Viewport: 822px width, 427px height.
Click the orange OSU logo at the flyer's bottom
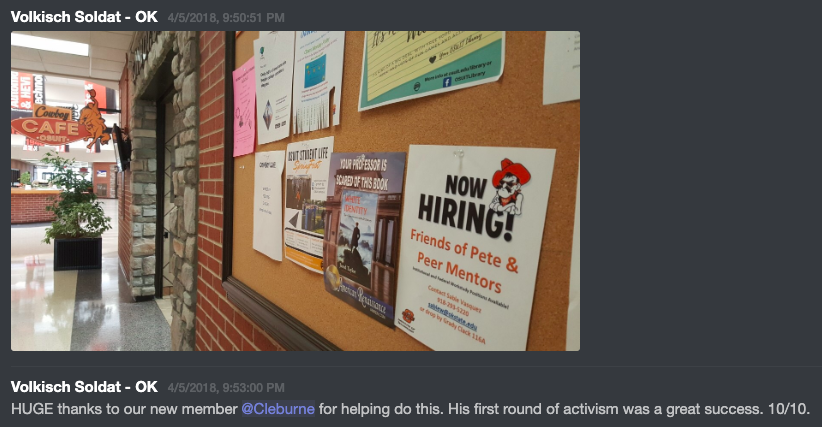pos(408,317)
